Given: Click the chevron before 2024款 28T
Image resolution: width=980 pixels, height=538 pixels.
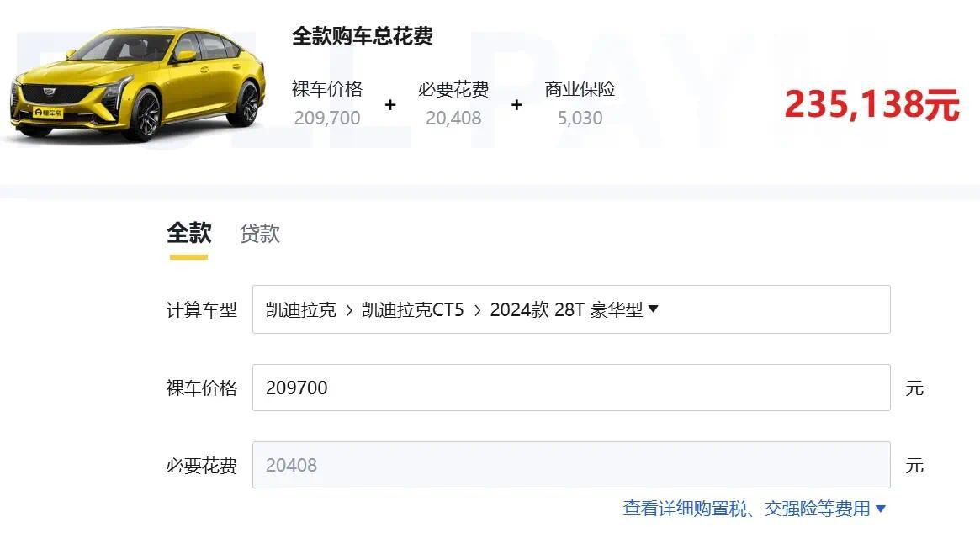Looking at the screenshot, I should click(478, 310).
